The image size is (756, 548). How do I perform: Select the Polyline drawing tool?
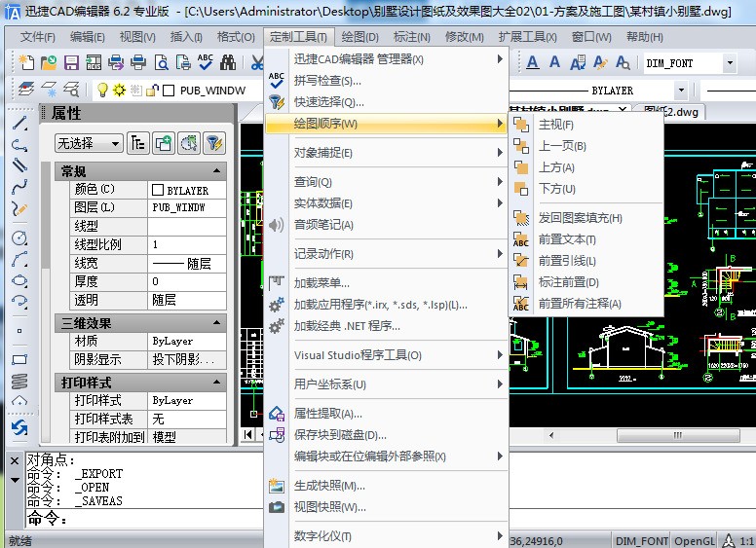tap(19, 144)
